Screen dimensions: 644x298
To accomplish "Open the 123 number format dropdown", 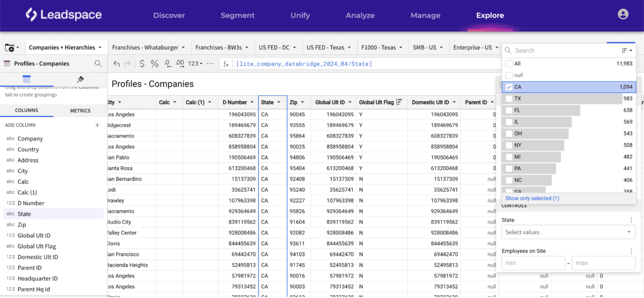I will 196,63.
